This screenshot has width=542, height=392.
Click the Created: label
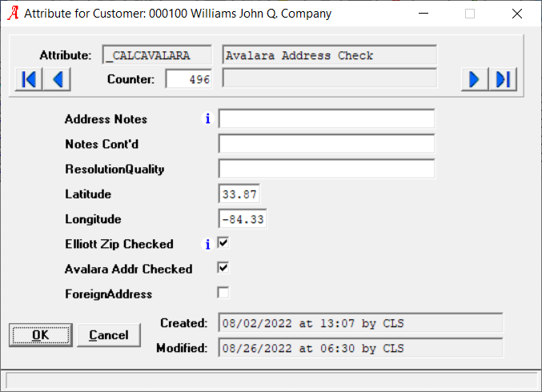pos(184,323)
